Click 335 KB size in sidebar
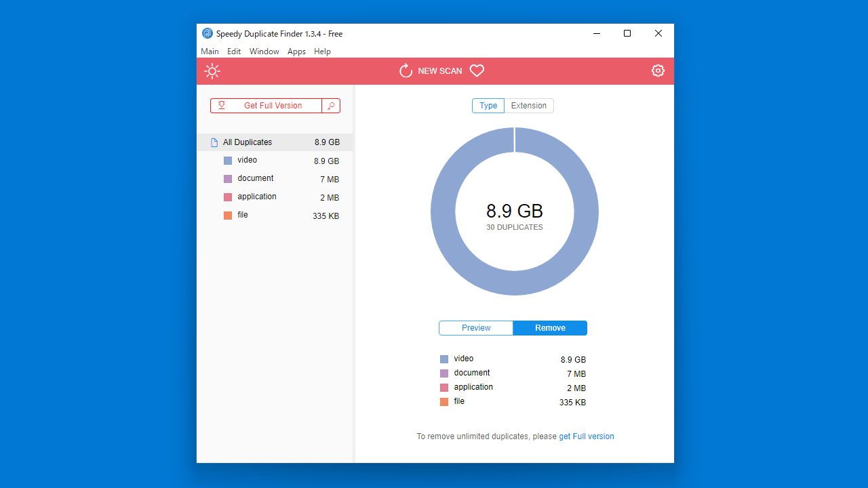 pyautogui.click(x=326, y=216)
